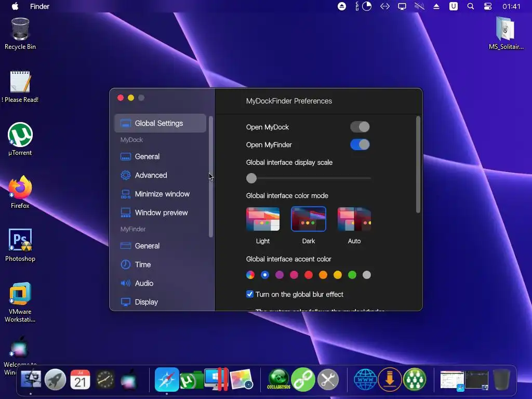
Task: Open Window preview settings
Action: (160, 212)
